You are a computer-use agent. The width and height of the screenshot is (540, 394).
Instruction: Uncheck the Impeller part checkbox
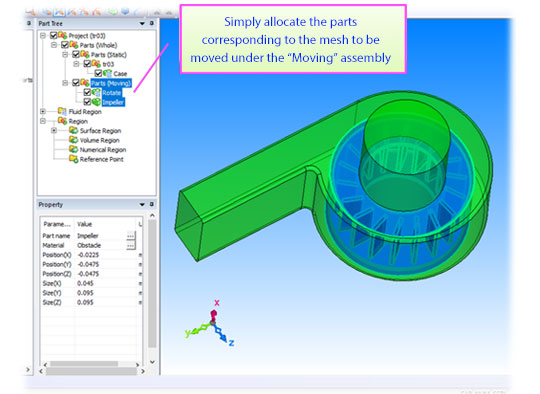click(87, 102)
